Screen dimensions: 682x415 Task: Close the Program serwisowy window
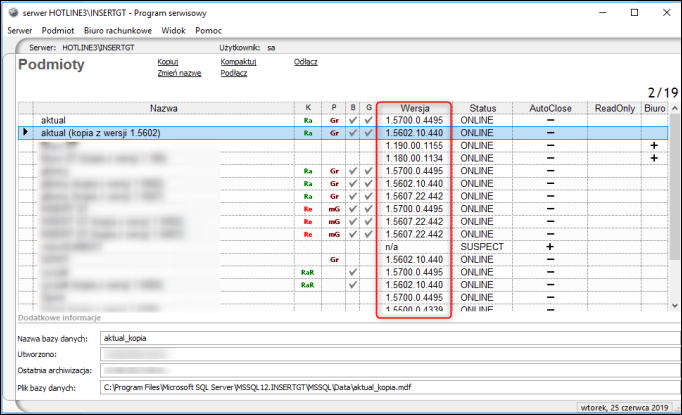667,13
